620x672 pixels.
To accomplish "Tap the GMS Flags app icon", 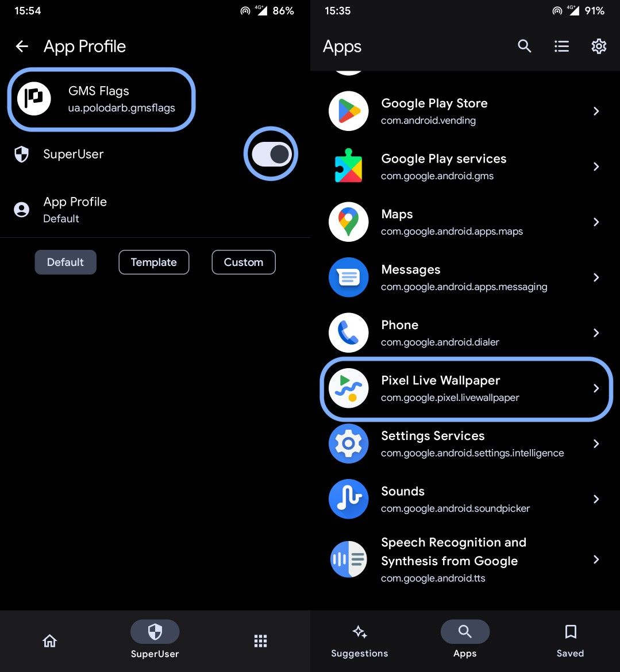I will pos(34,99).
